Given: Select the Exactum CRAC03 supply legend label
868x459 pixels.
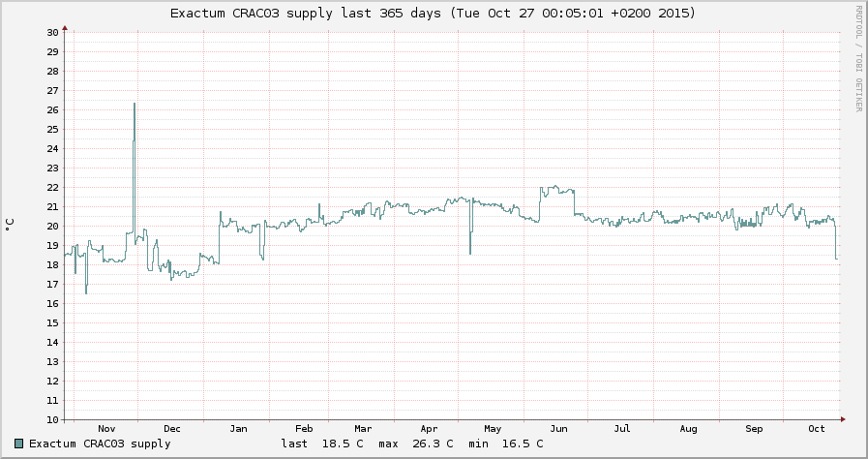Looking at the screenshot, I should coord(100,444).
